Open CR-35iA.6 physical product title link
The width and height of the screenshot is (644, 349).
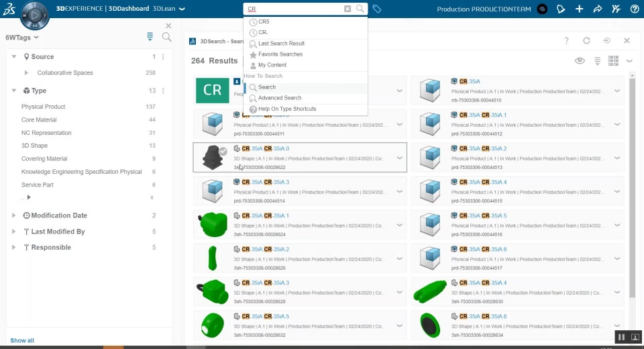[483, 249]
